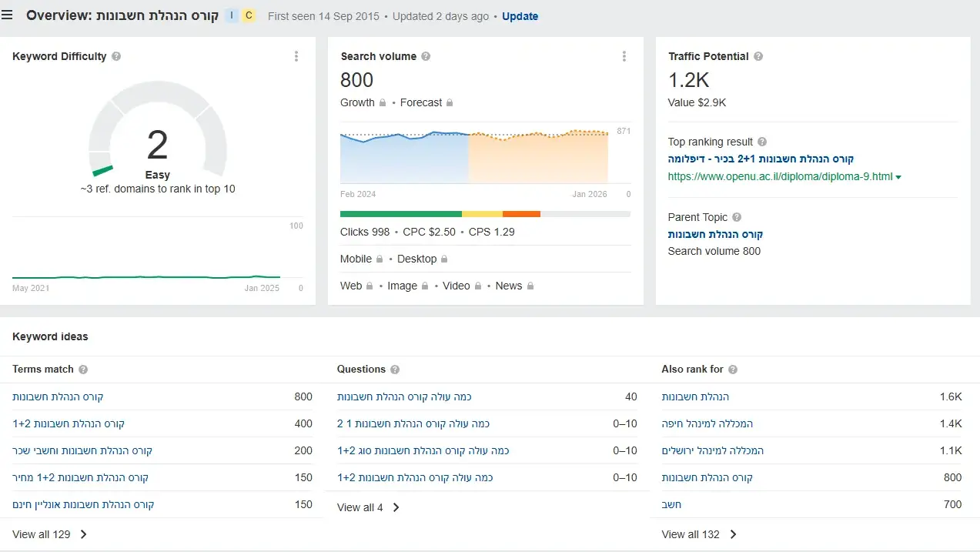Screen dimensions: 980x552
Task: Click '~3 ref. domains to rank' text
Action: coord(158,189)
